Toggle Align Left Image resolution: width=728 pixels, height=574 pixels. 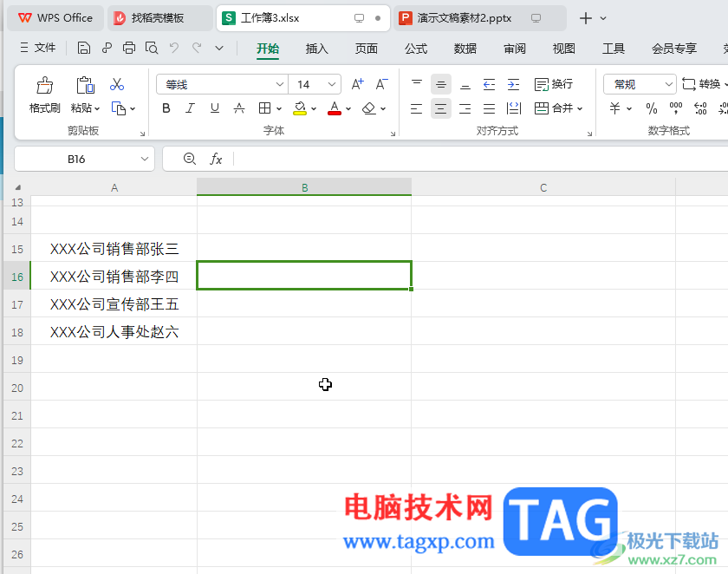click(417, 108)
